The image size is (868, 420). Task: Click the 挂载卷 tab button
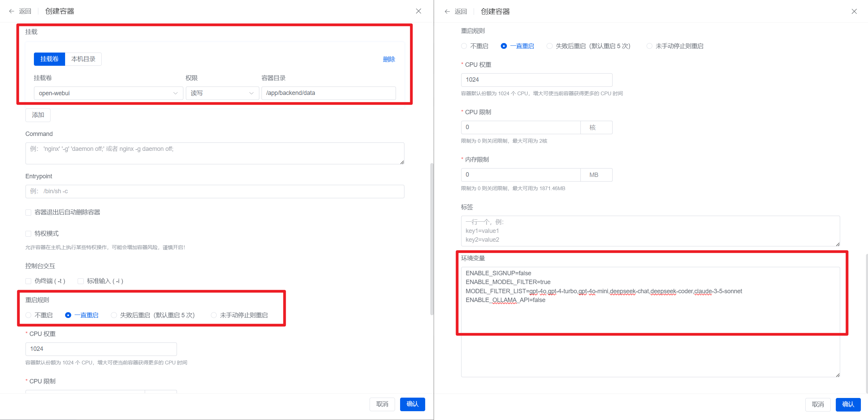point(49,59)
